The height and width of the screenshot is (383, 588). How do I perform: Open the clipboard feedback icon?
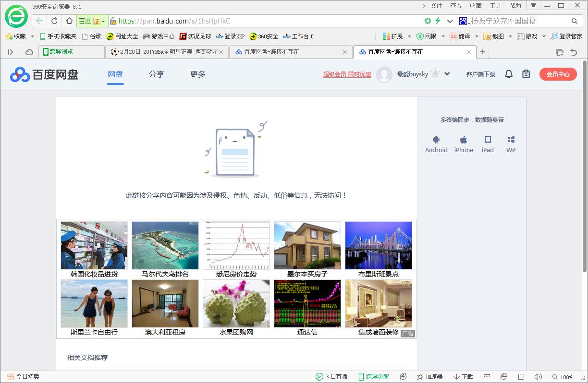(526, 74)
